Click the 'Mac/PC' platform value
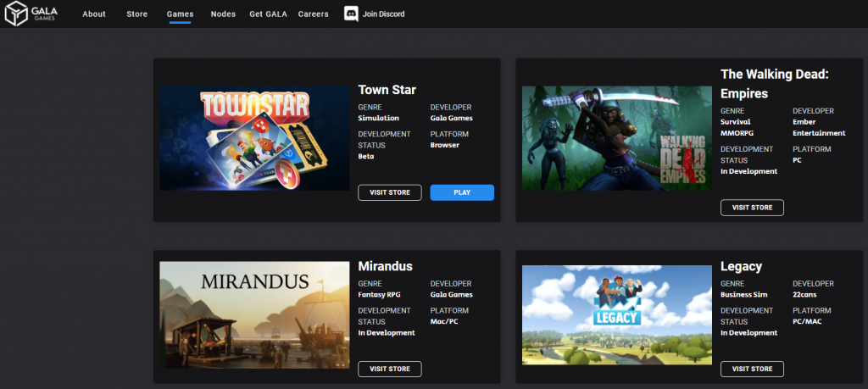868x389 pixels. coord(444,321)
